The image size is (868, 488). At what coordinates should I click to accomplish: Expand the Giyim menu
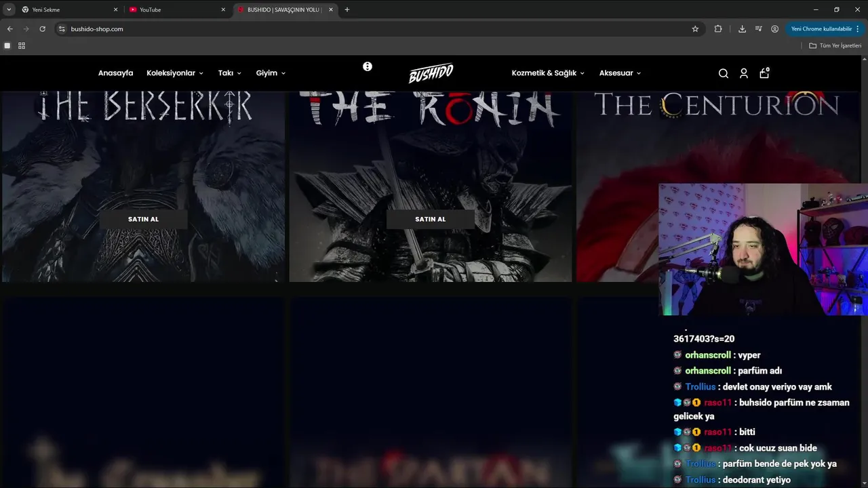click(x=271, y=73)
